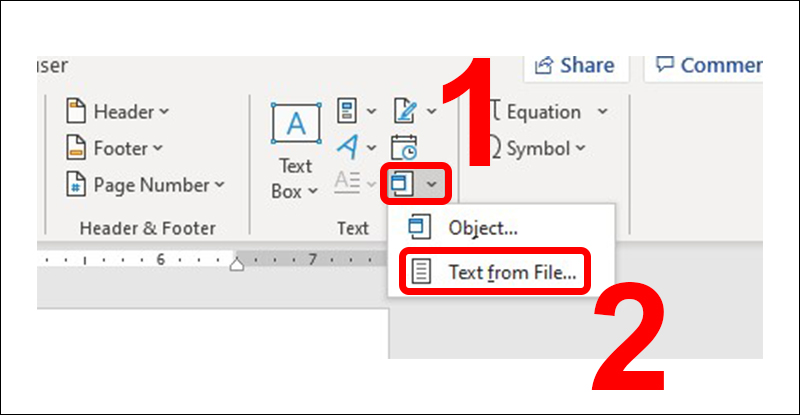This screenshot has width=800, height=415.
Task: Open the Comments button
Action: pos(708,66)
